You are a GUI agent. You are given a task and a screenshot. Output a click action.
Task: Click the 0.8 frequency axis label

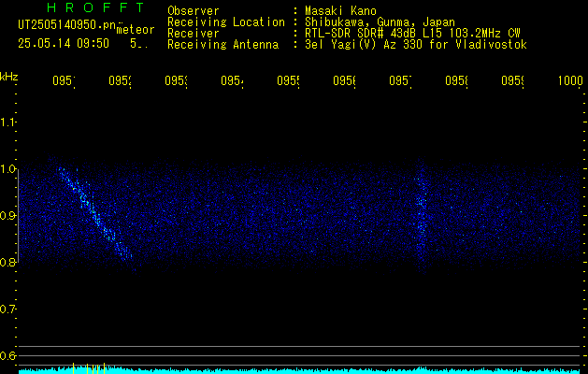point(7,262)
